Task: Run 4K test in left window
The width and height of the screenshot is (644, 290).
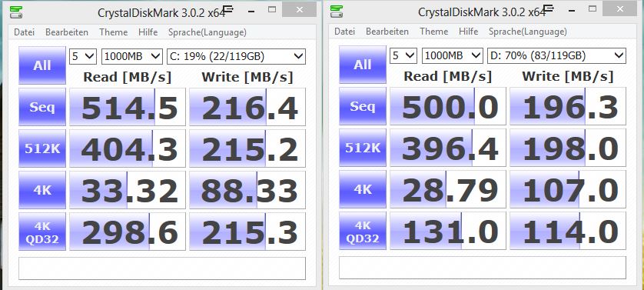Action: pos(42,190)
